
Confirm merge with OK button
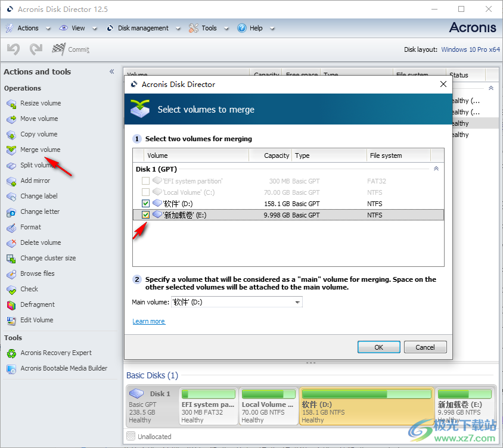click(x=379, y=347)
